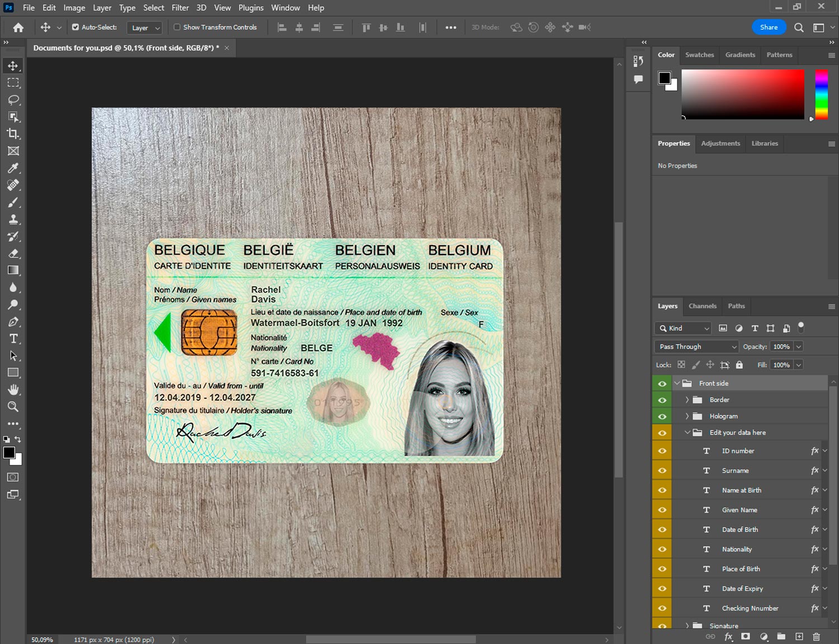This screenshot has width=839, height=644.
Task: Switch to the Channels tab
Action: 702,306
